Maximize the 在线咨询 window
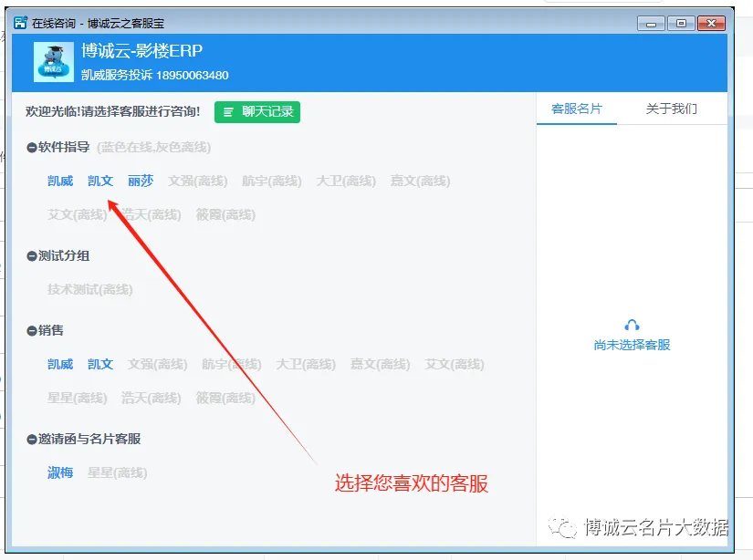 point(680,23)
